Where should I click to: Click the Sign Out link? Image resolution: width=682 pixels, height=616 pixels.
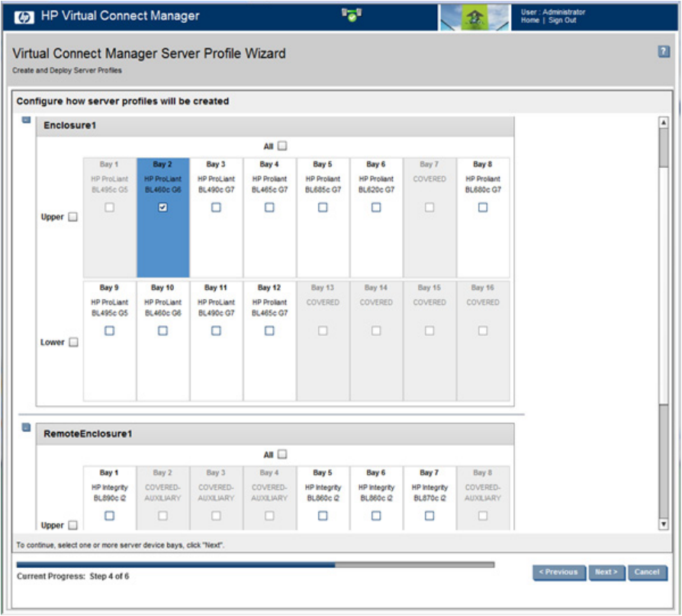(562, 20)
